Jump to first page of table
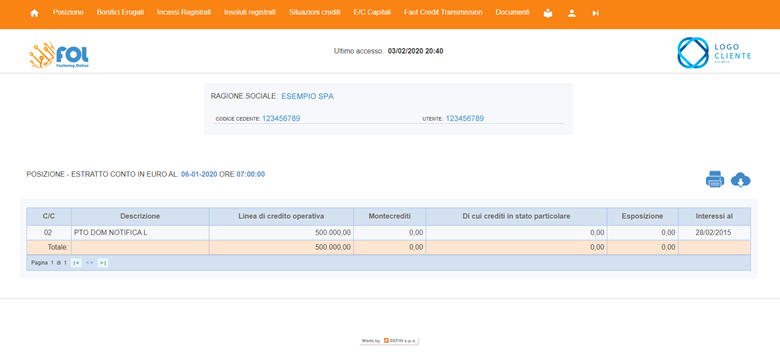The width and height of the screenshot is (780, 360). (x=76, y=263)
